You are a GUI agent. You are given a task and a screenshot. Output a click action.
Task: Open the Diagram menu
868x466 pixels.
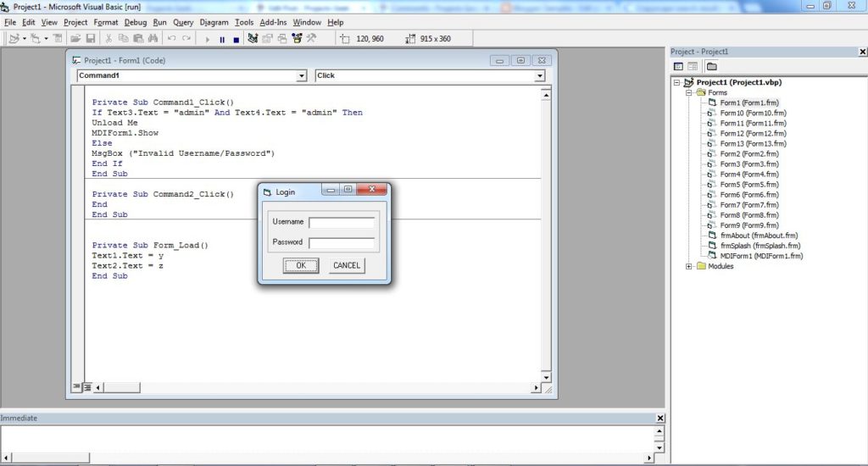point(214,22)
